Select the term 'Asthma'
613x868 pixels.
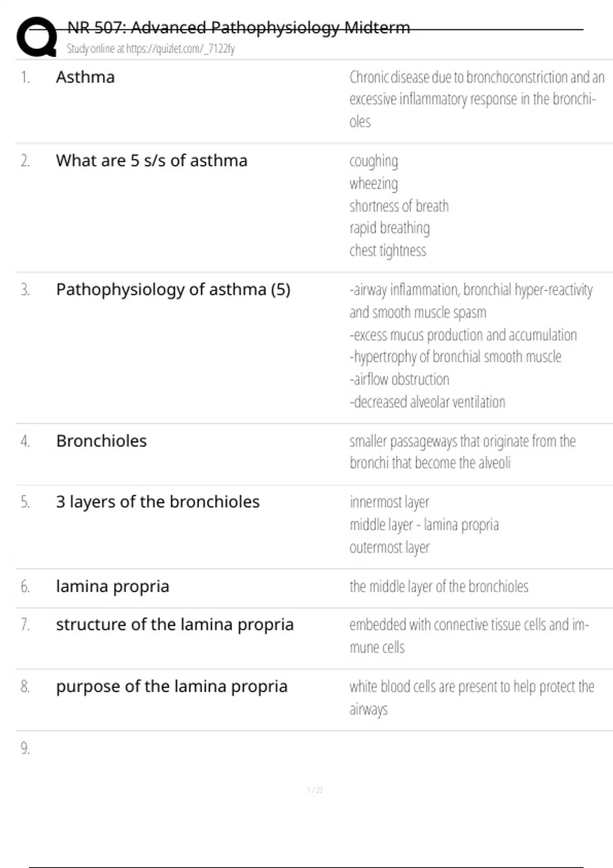pos(85,77)
